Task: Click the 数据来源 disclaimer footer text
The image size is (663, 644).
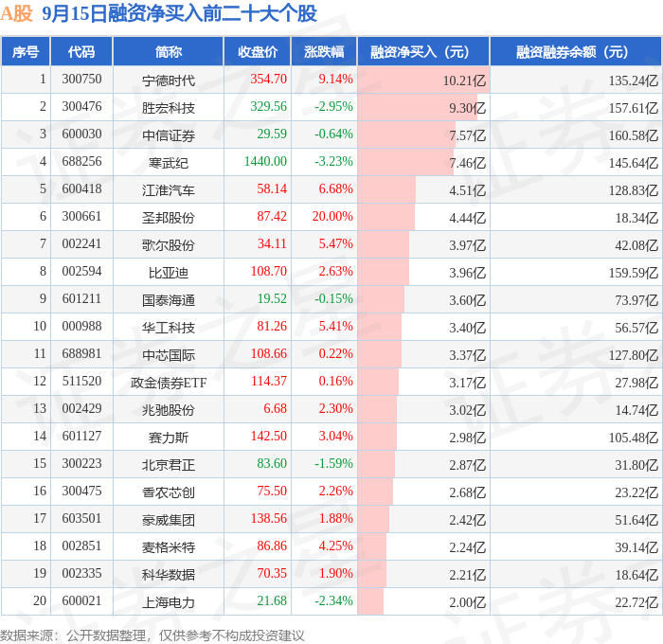Action: point(152,635)
